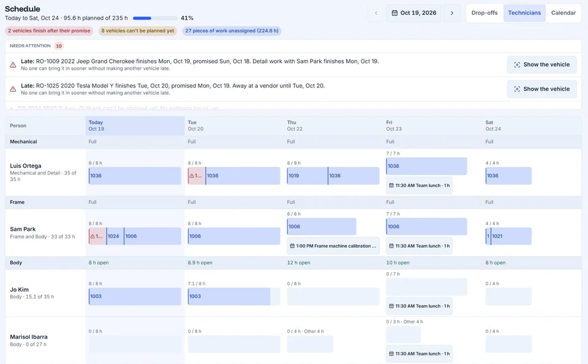Select the Marisol Ibarra technician name
This screenshot has height=364, width=588.
pos(29,336)
